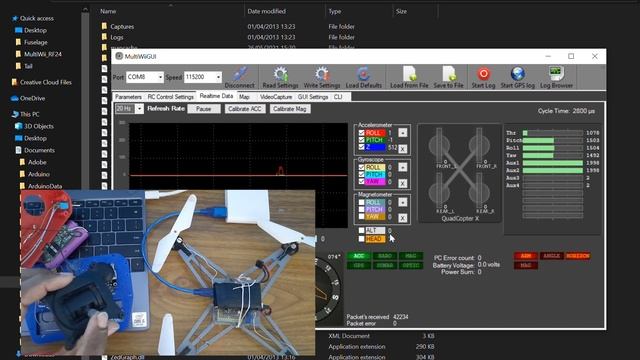Click the Disconnect toolbar icon
640x360 pixels.
pyautogui.click(x=239, y=78)
